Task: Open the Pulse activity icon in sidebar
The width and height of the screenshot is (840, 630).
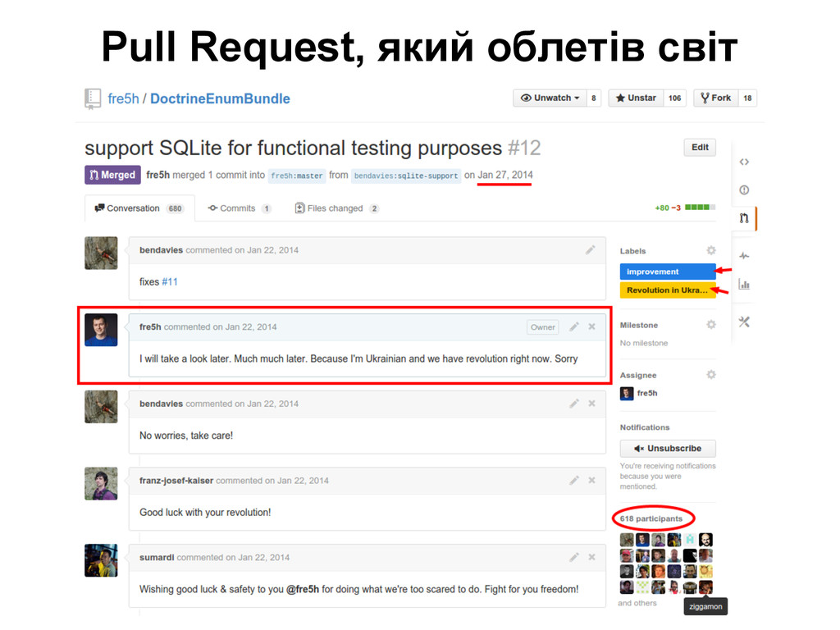Action: [x=744, y=256]
